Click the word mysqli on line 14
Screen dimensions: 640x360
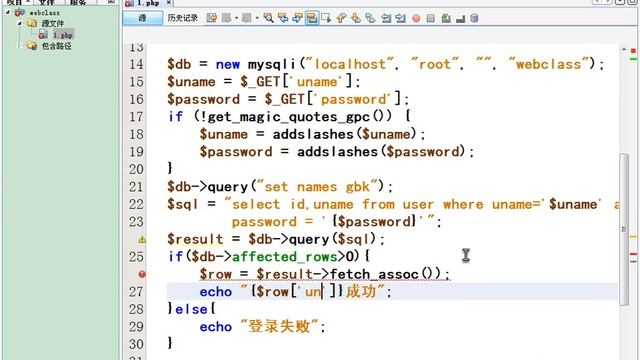click(x=272, y=64)
